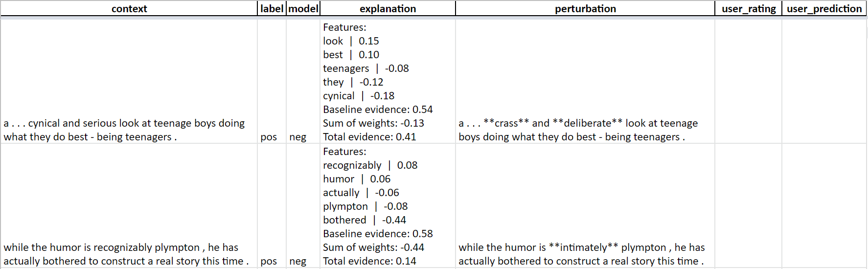
Task: Select the explanation column header
Action: point(388,8)
